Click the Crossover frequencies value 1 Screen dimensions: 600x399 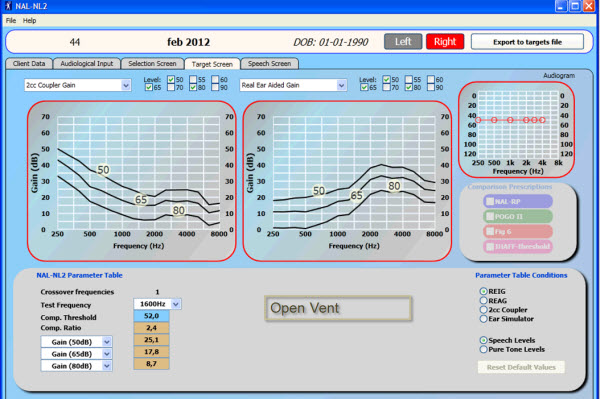pyautogui.click(x=157, y=292)
